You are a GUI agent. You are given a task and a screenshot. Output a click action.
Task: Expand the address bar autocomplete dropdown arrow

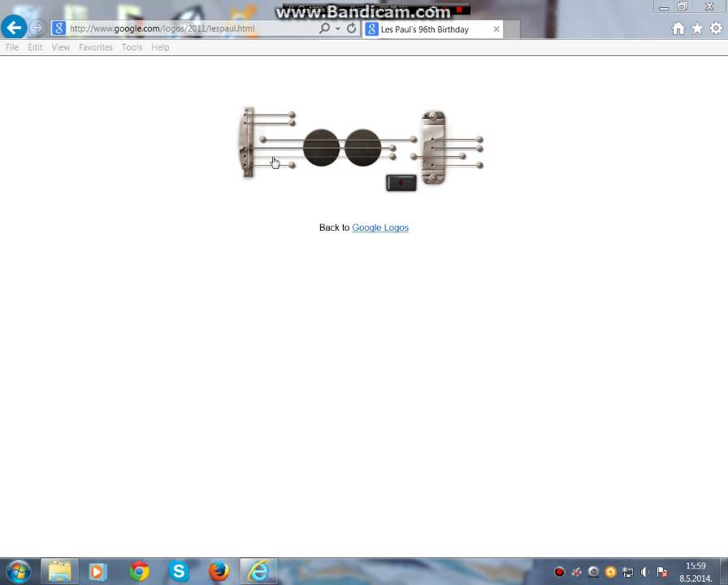click(338, 28)
